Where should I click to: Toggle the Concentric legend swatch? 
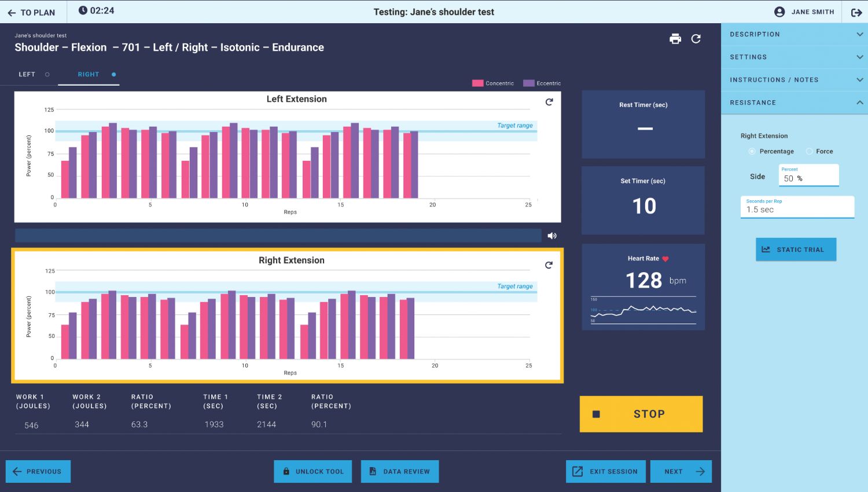pyautogui.click(x=477, y=83)
